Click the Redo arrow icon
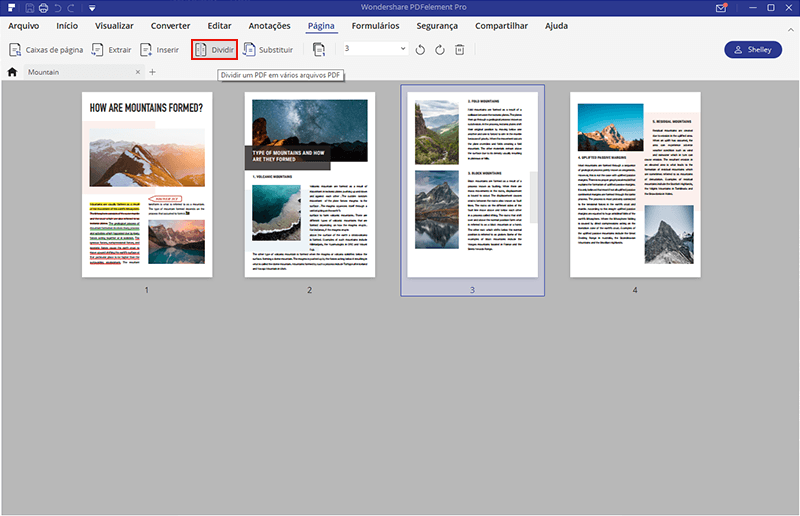Screen dimensions: 800x516 tap(71, 8)
